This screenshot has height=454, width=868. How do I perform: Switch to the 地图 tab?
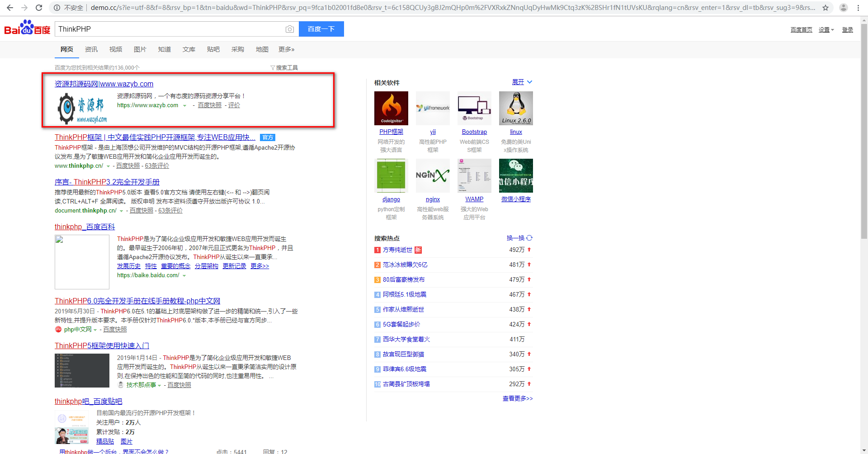[x=262, y=49]
